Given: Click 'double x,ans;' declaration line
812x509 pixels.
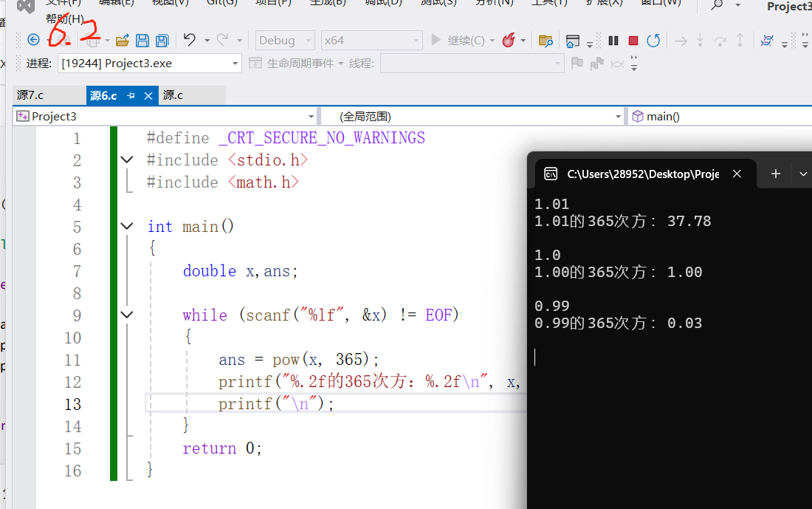Looking at the screenshot, I should [241, 270].
